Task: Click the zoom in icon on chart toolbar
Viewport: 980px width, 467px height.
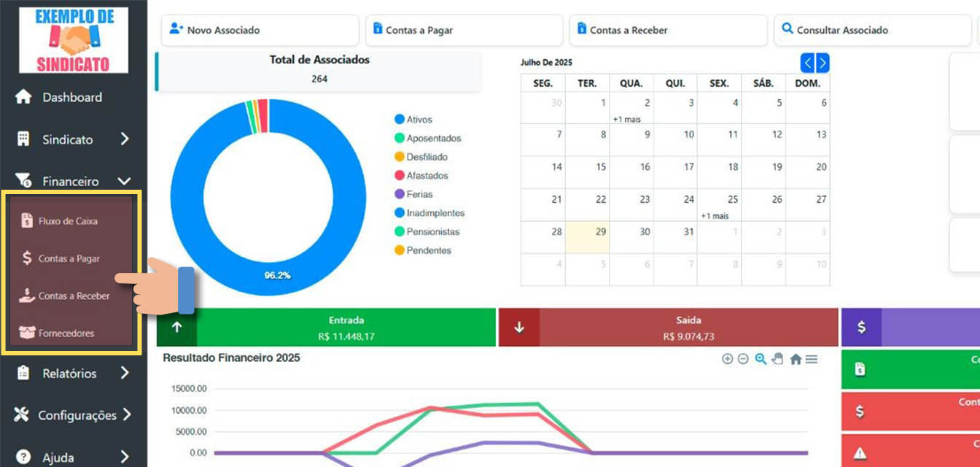Action: pyautogui.click(x=727, y=359)
